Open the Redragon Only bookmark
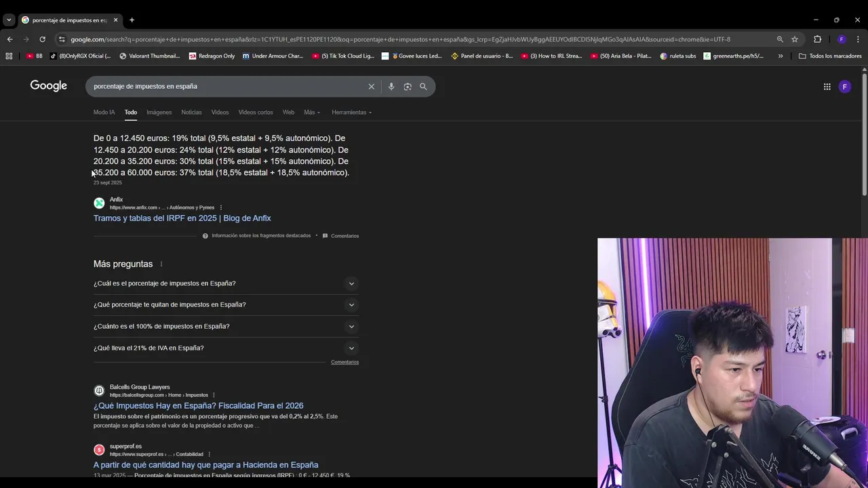The width and height of the screenshot is (868, 488). (212, 56)
